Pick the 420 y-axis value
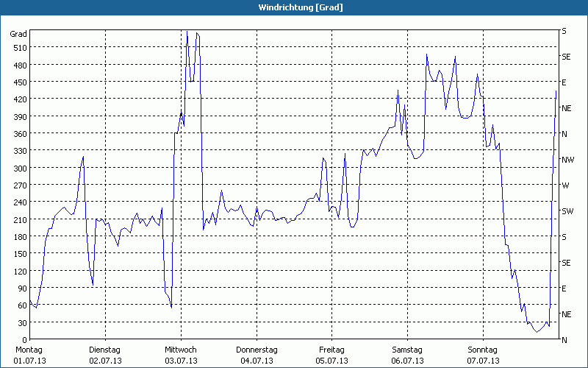Viewport: 588px width, 368px height. click(x=21, y=99)
